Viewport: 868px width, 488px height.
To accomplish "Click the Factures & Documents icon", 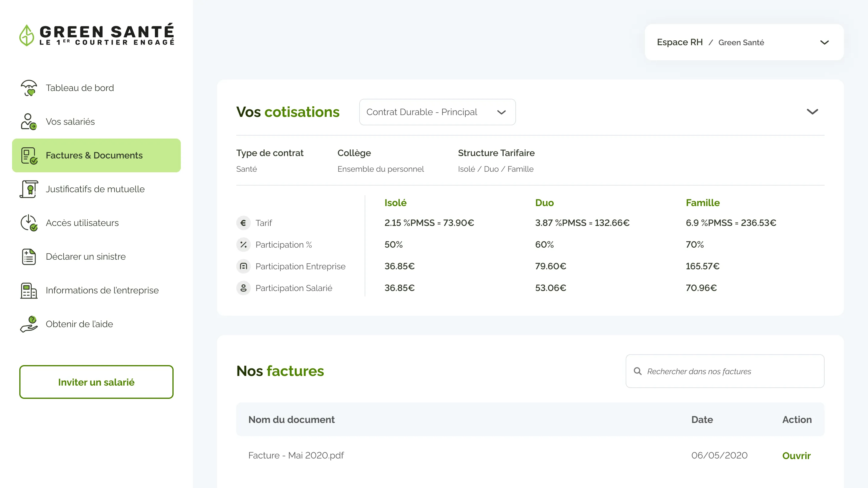I will click(x=29, y=156).
